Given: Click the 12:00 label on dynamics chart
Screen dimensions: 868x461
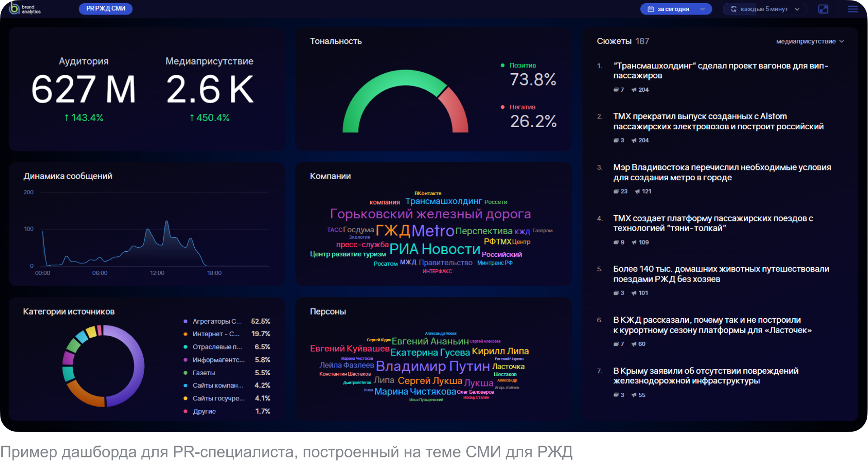Looking at the screenshot, I should [157, 273].
